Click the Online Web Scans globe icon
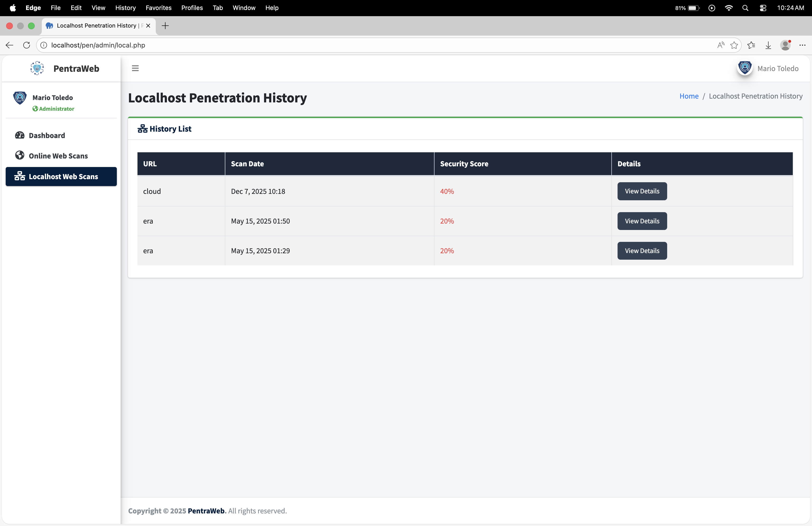 click(x=20, y=155)
